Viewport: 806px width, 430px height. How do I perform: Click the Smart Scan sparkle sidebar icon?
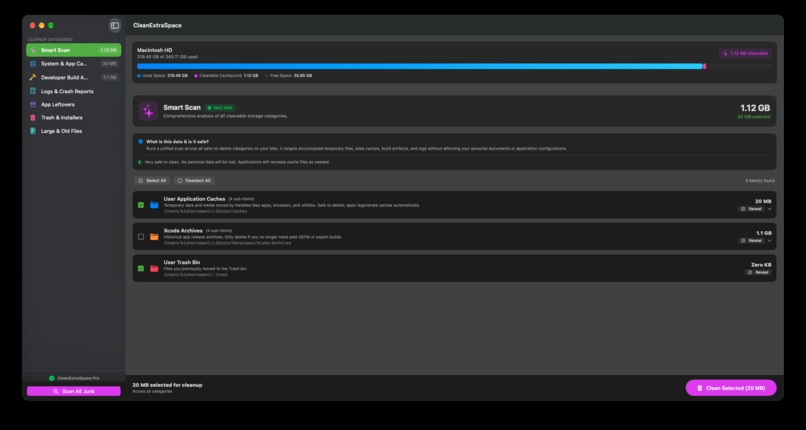point(33,50)
